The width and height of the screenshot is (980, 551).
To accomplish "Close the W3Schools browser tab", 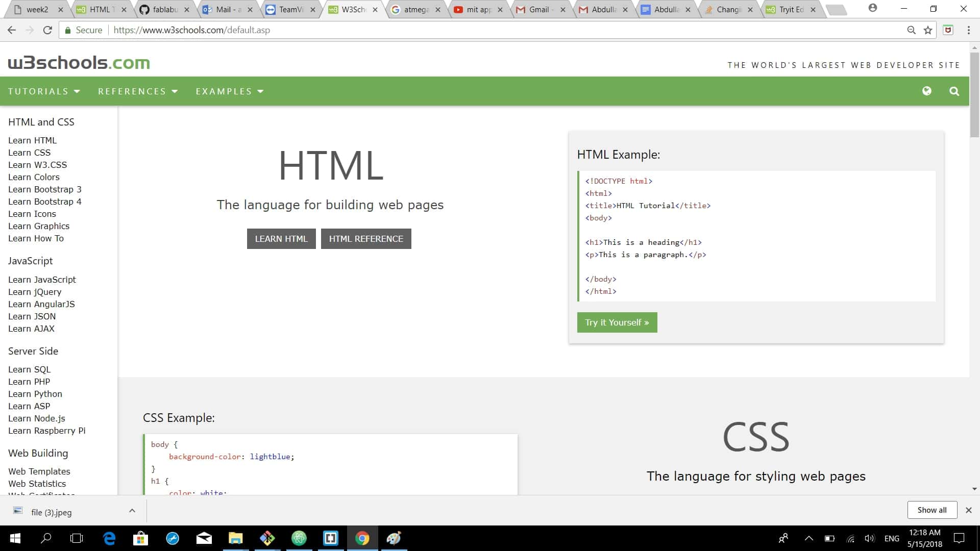I will pos(375,9).
